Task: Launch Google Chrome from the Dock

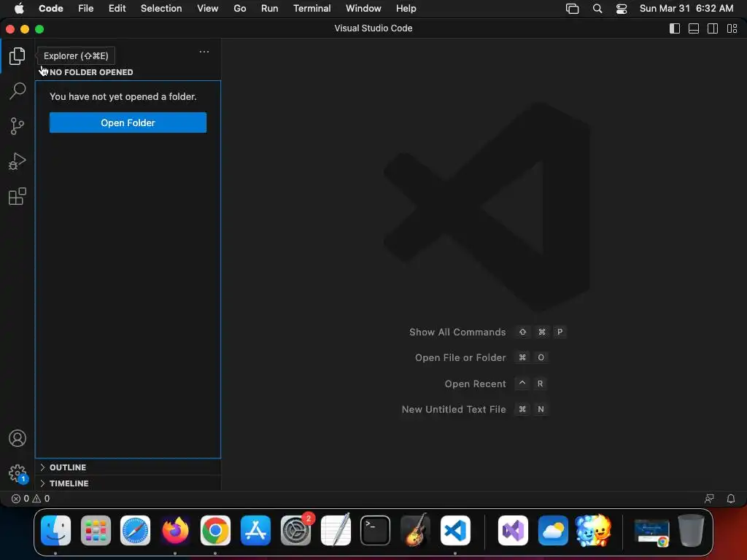Action: (x=215, y=531)
